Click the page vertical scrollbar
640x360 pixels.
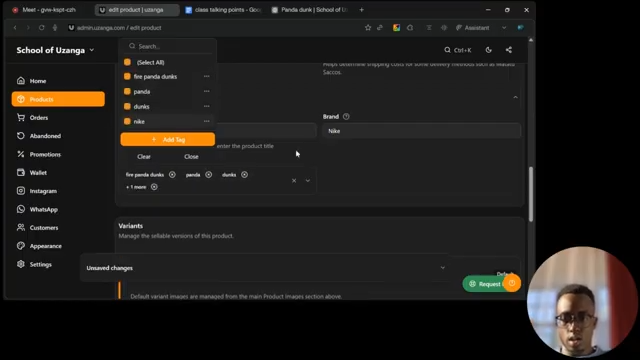coord(531,194)
